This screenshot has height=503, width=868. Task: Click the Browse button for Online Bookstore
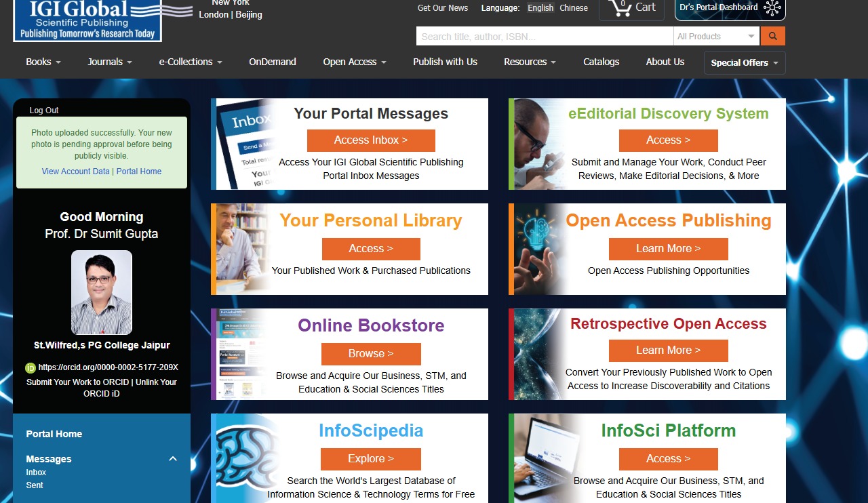click(x=371, y=354)
